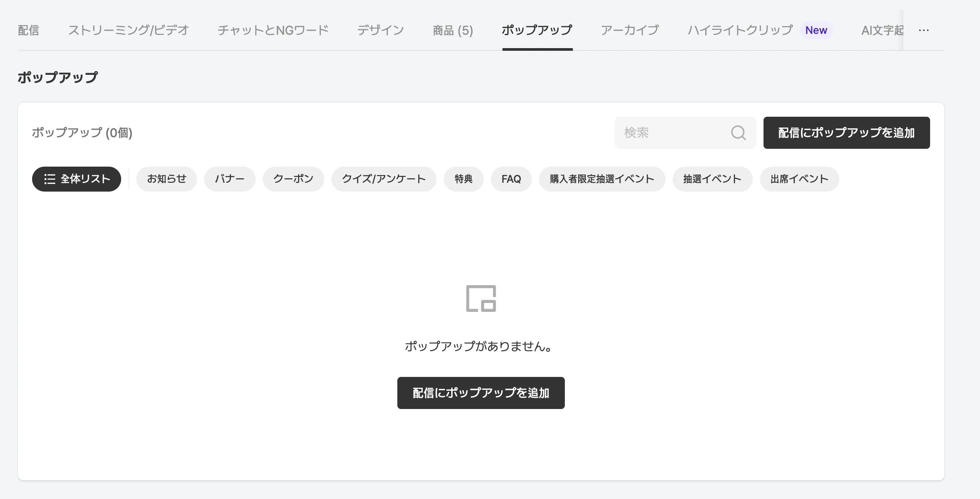The width and height of the screenshot is (980, 499).
Task: Select the デザイン tab
Action: pyautogui.click(x=380, y=30)
